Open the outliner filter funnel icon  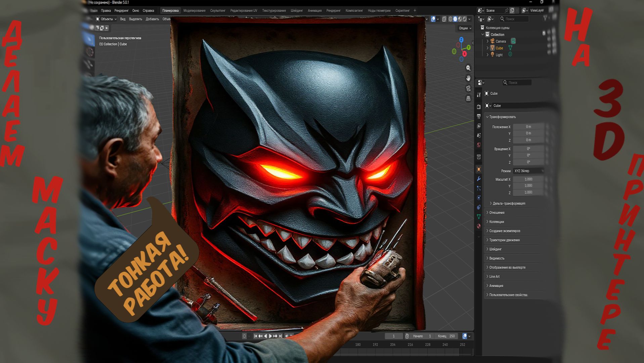(x=545, y=19)
